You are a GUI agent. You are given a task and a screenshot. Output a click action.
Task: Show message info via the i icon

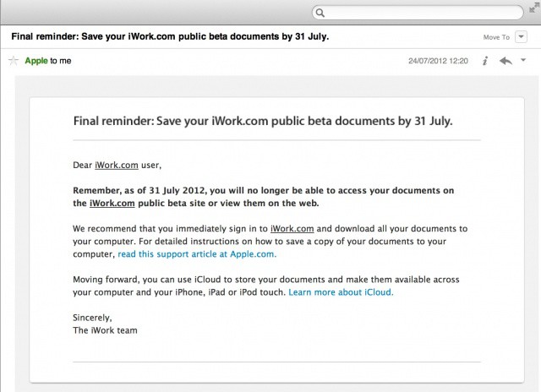[x=485, y=61]
